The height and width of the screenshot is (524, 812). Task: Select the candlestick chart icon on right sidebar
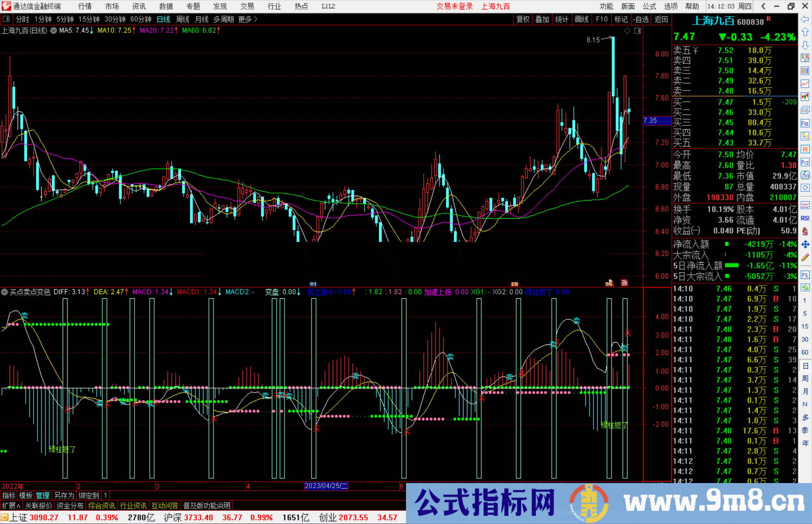coord(805,97)
